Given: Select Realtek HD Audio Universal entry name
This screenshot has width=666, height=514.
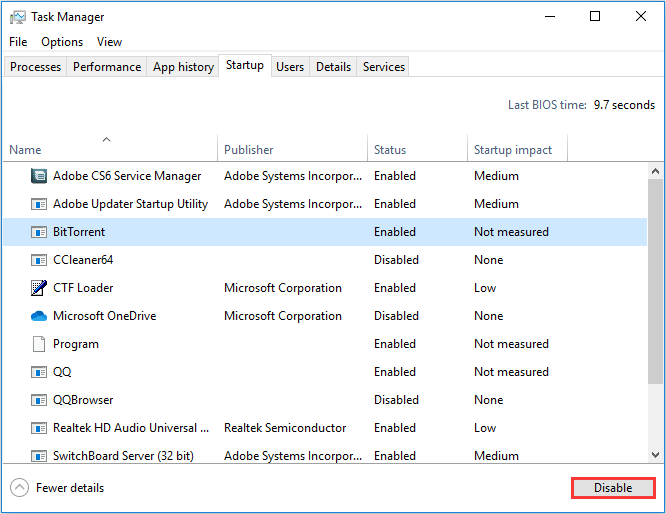Looking at the screenshot, I should (131, 428).
